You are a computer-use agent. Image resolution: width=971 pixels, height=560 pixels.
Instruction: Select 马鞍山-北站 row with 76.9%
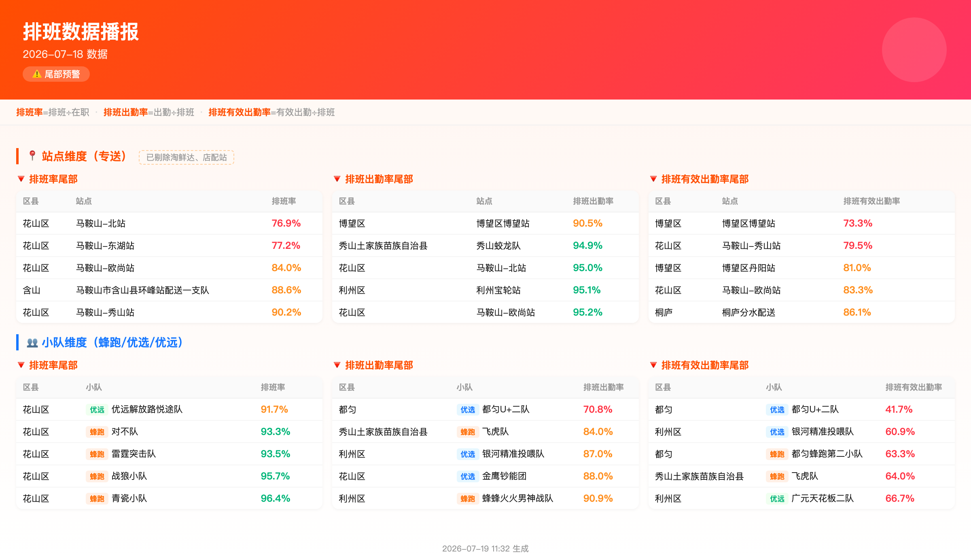(169, 223)
